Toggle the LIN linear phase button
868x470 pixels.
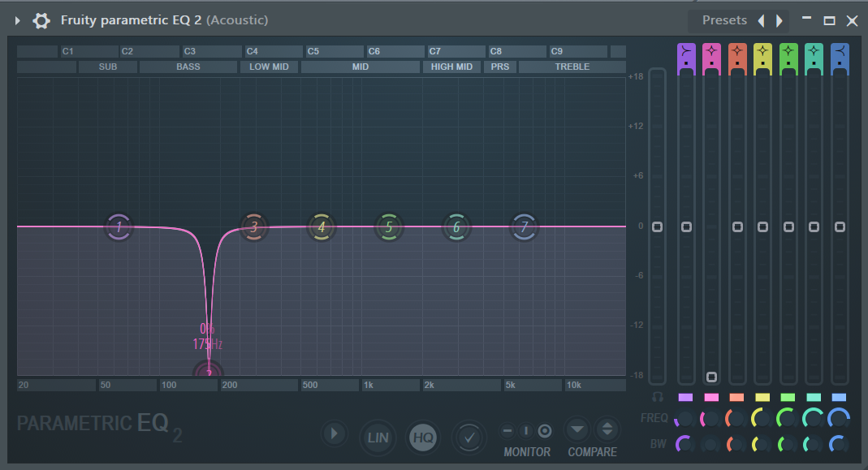378,438
